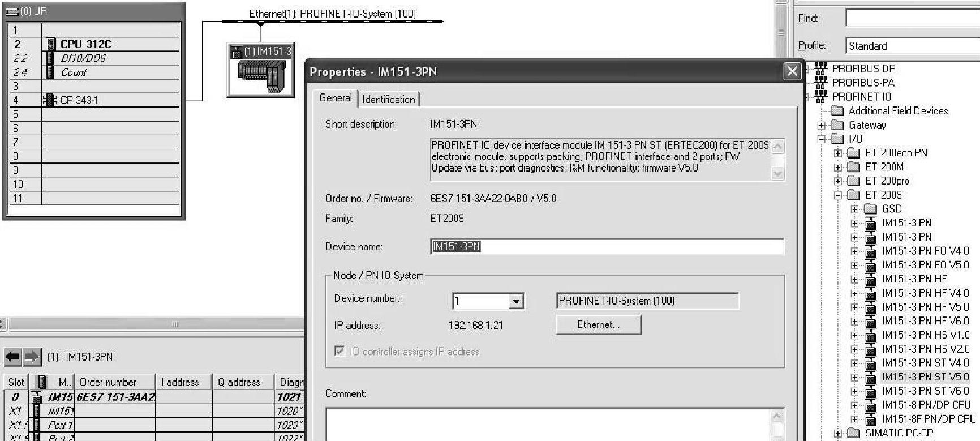Click the Ethernet(1): PROFINET-IO-System (100) label
The height and width of the screenshot is (441, 980).
point(333,14)
